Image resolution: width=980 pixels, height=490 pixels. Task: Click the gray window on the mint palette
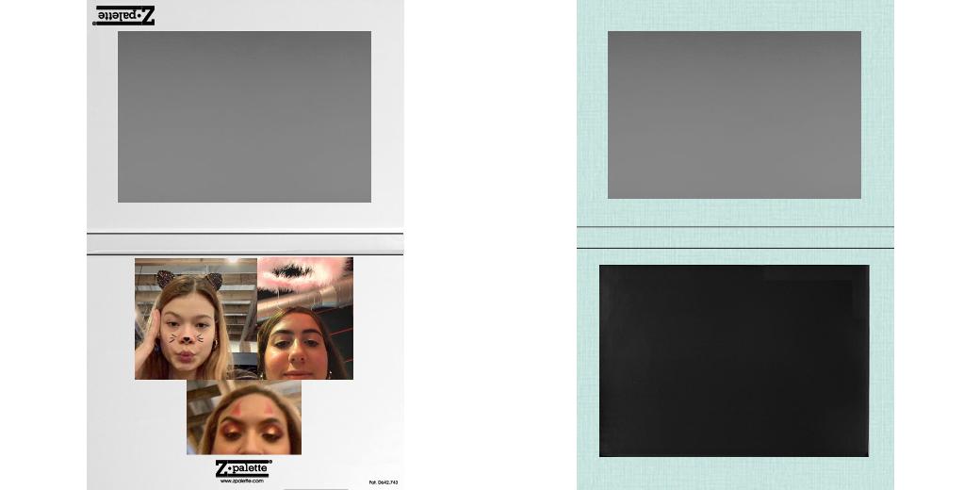[734, 114]
